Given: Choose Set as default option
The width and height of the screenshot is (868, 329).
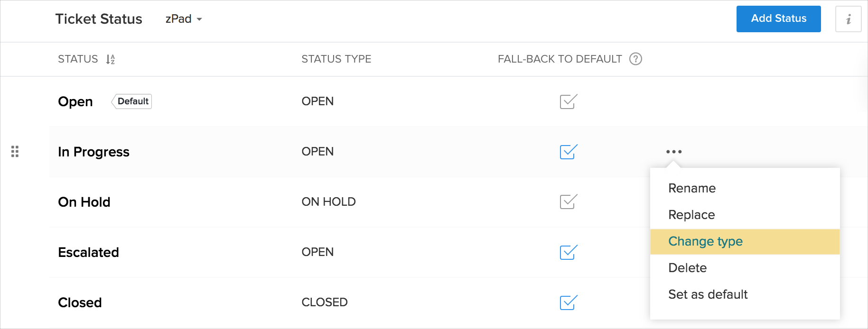Looking at the screenshot, I should pos(708,294).
